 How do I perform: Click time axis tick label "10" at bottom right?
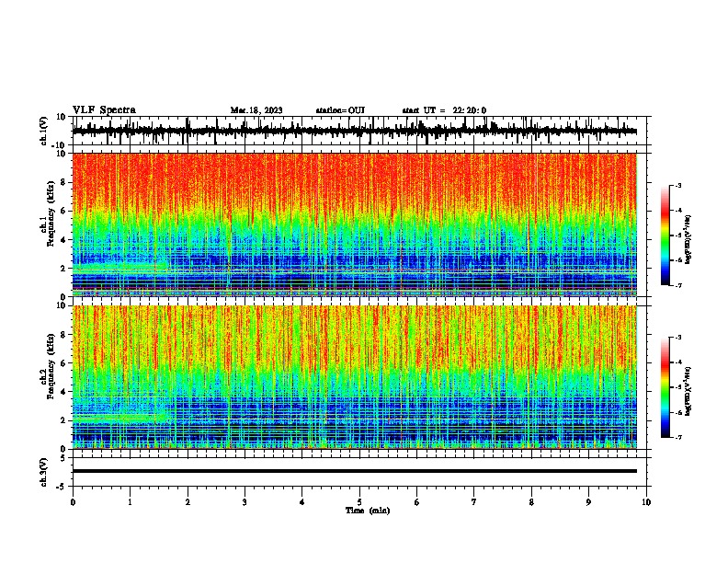point(646,502)
